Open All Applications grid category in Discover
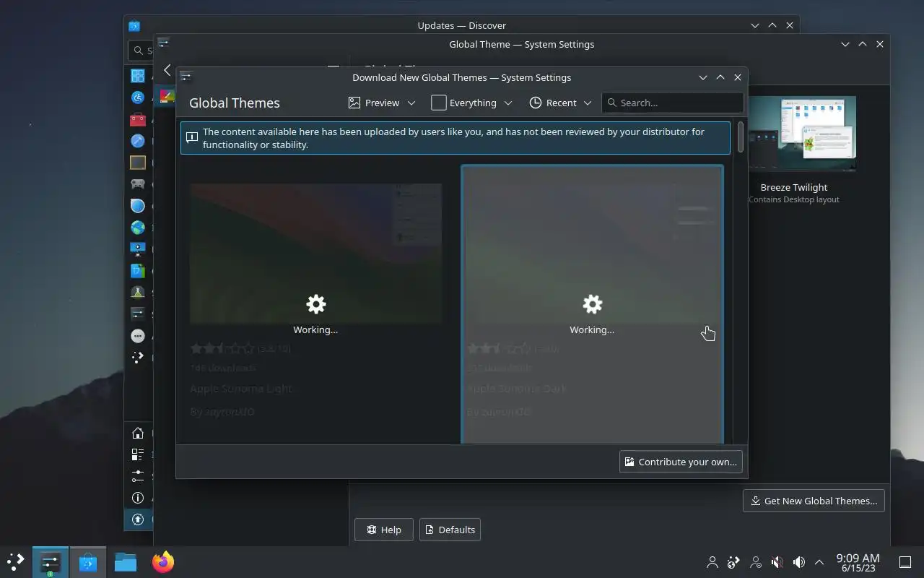The image size is (924, 578). click(138, 75)
